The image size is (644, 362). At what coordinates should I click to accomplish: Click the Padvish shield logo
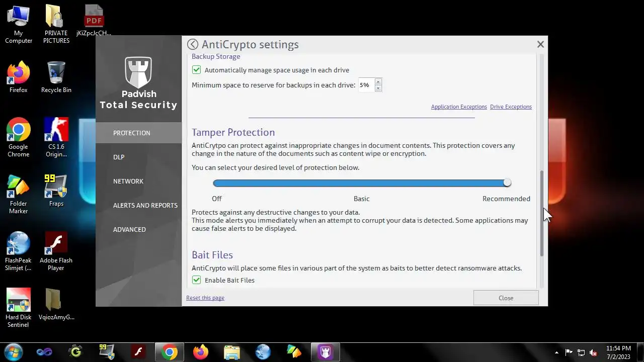[x=138, y=72]
